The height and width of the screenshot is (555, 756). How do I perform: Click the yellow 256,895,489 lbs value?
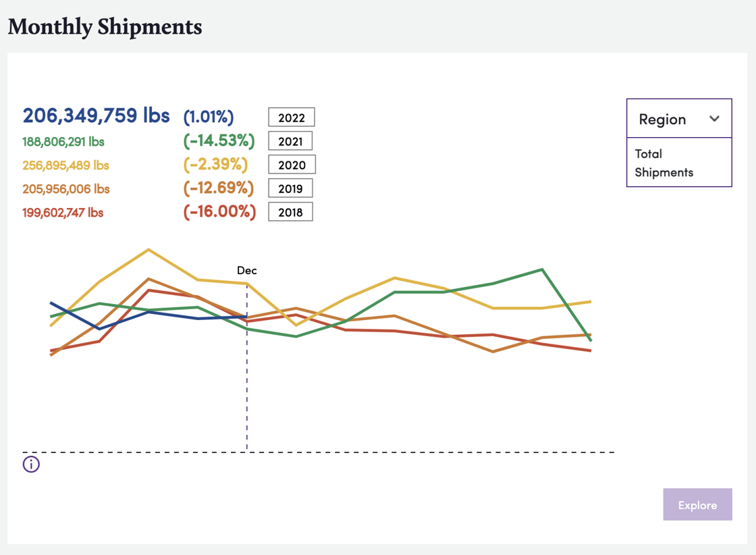coord(65,164)
